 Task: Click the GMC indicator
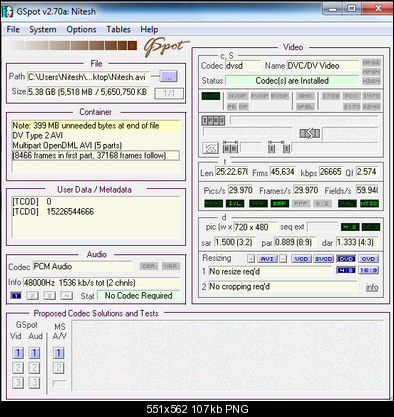305,96
